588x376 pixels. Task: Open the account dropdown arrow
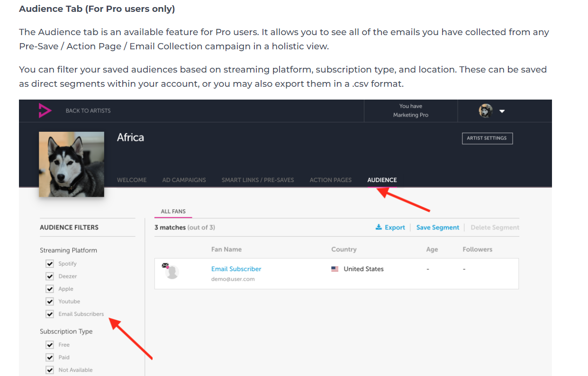pos(502,111)
